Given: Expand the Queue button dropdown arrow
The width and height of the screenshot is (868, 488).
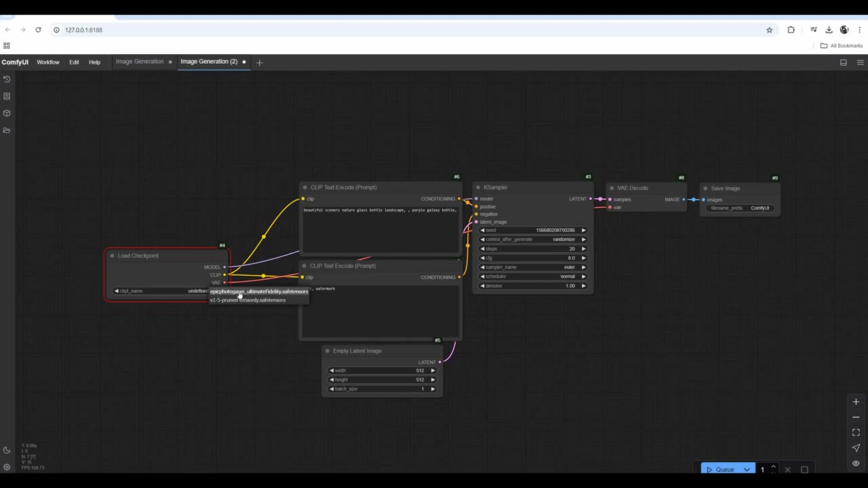Looking at the screenshot, I should (x=747, y=470).
